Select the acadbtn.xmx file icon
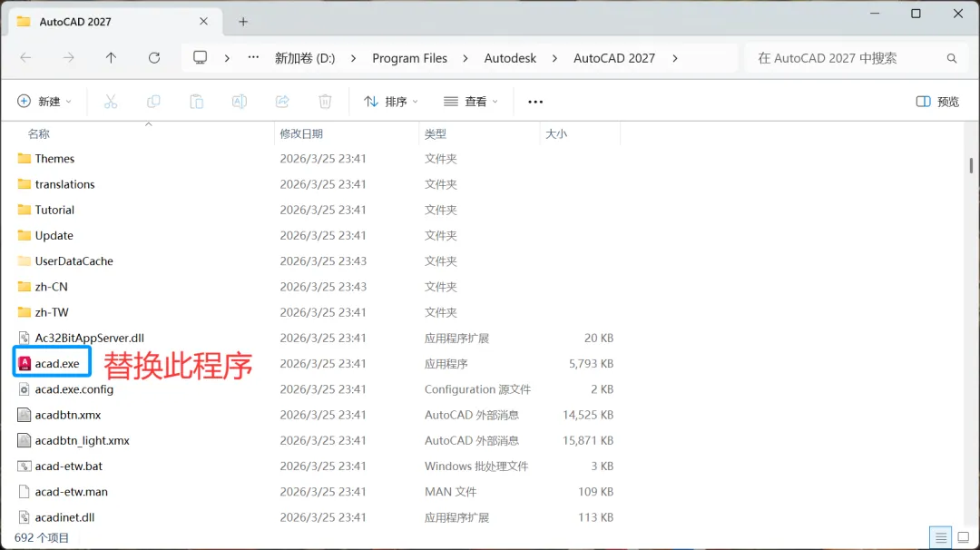Screen dimensions: 980x550 click(24, 415)
